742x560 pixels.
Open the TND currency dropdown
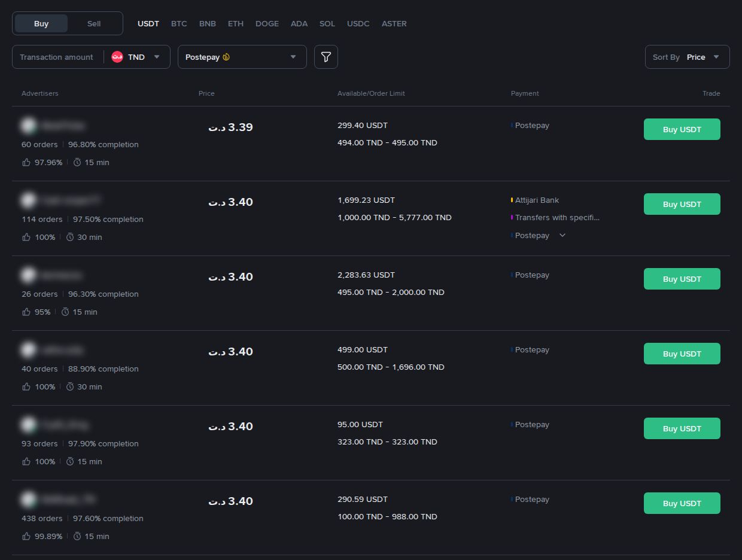pos(136,57)
